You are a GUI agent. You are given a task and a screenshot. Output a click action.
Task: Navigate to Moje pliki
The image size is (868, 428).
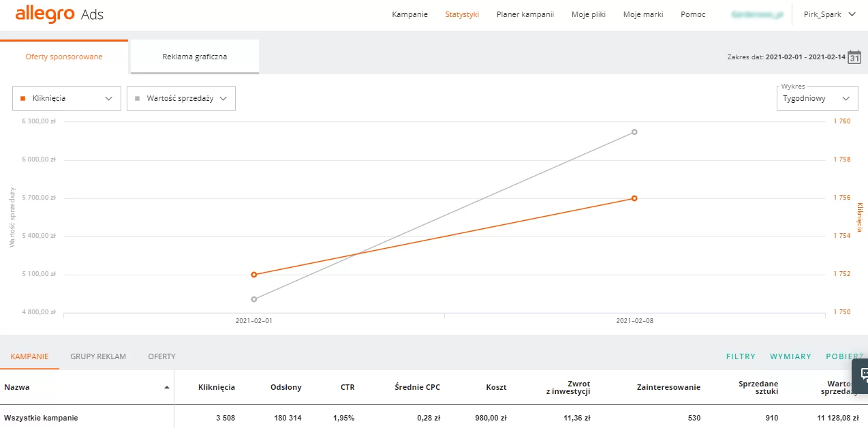coord(589,14)
